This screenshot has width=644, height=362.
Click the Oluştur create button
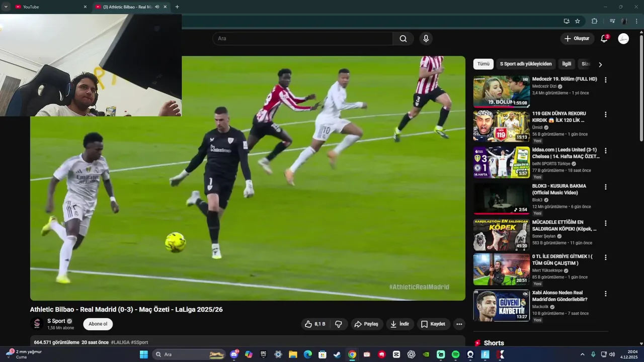tap(577, 39)
